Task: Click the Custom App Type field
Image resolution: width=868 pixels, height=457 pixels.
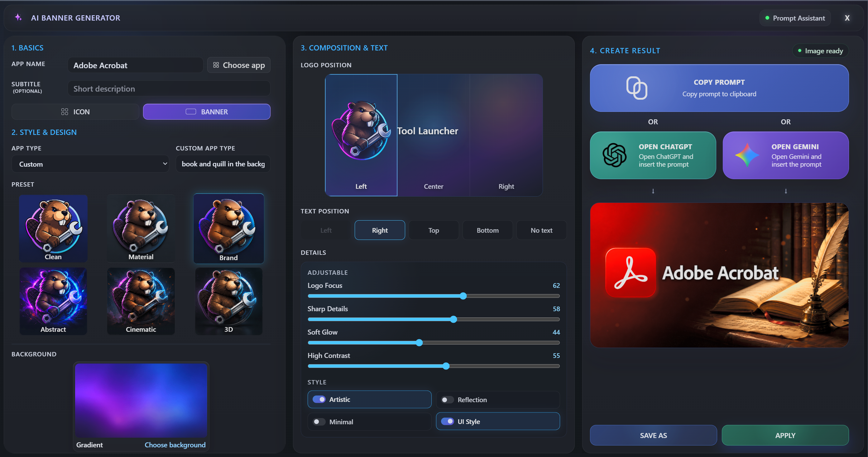Action: 223,164
